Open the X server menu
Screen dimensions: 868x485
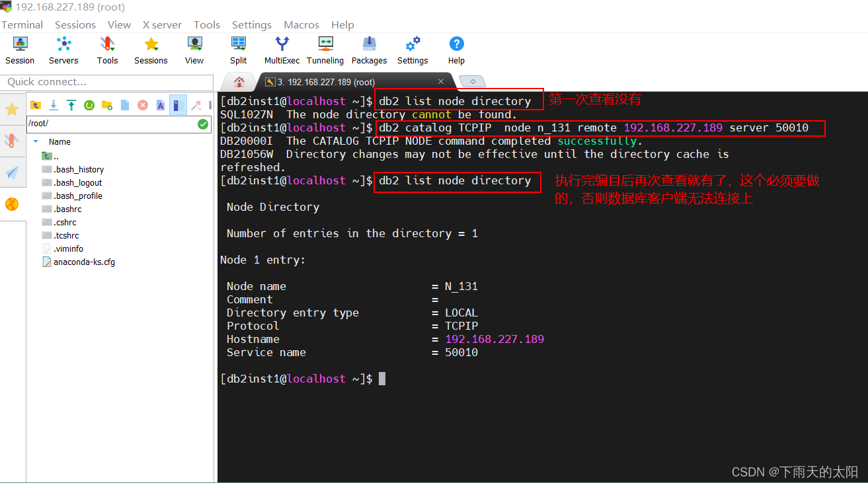click(x=162, y=24)
